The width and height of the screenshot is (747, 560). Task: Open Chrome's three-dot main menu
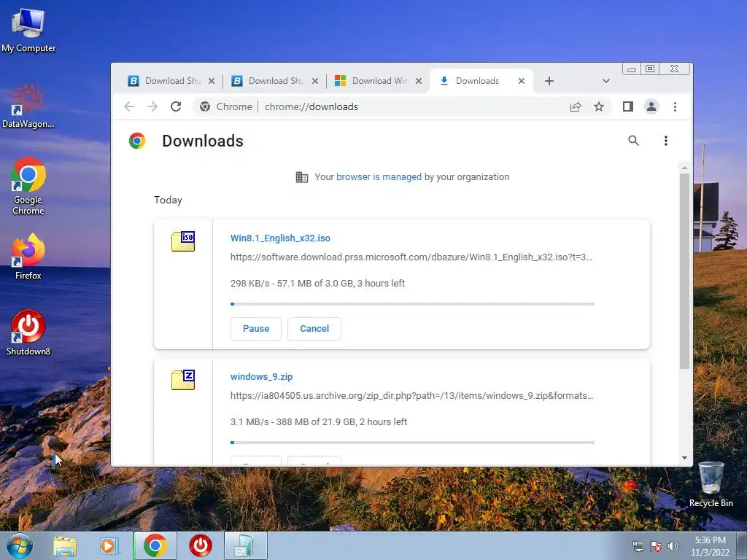point(675,106)
